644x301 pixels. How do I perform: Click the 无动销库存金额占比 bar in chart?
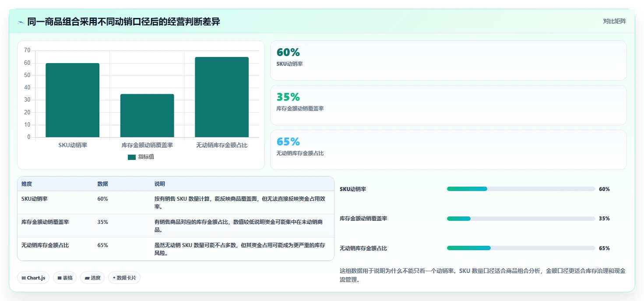222,97
